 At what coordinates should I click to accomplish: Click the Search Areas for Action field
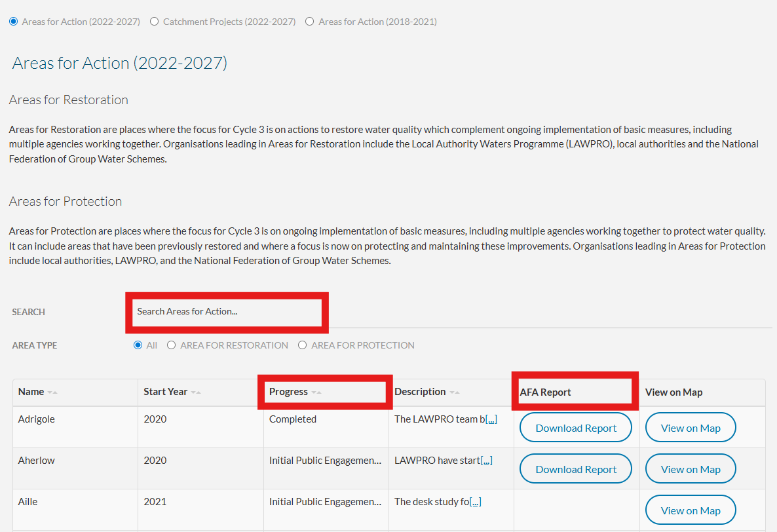[226, 311]
